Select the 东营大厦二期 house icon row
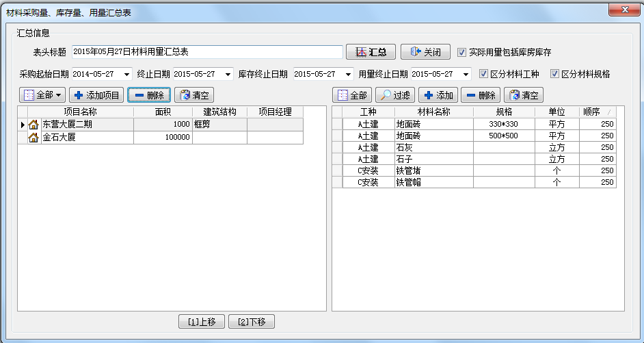 pyautogui.click(x=33, y=125)
